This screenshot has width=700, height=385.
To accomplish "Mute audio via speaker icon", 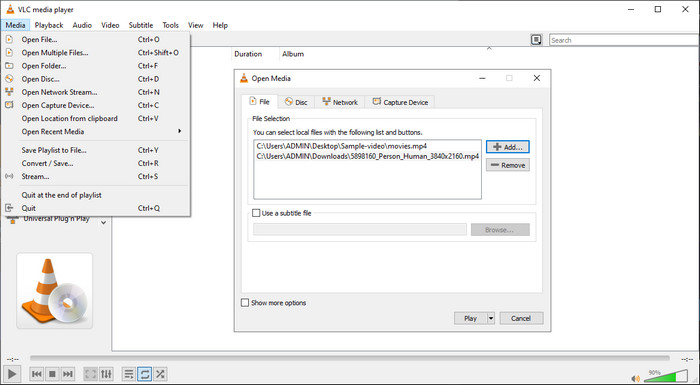I will (x=636, y=379).
